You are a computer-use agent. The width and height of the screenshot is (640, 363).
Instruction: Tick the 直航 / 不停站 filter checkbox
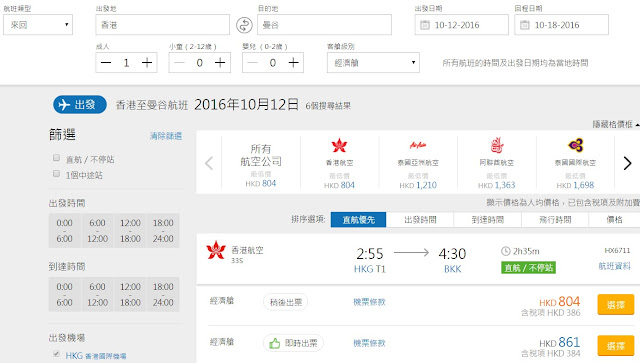56,158
